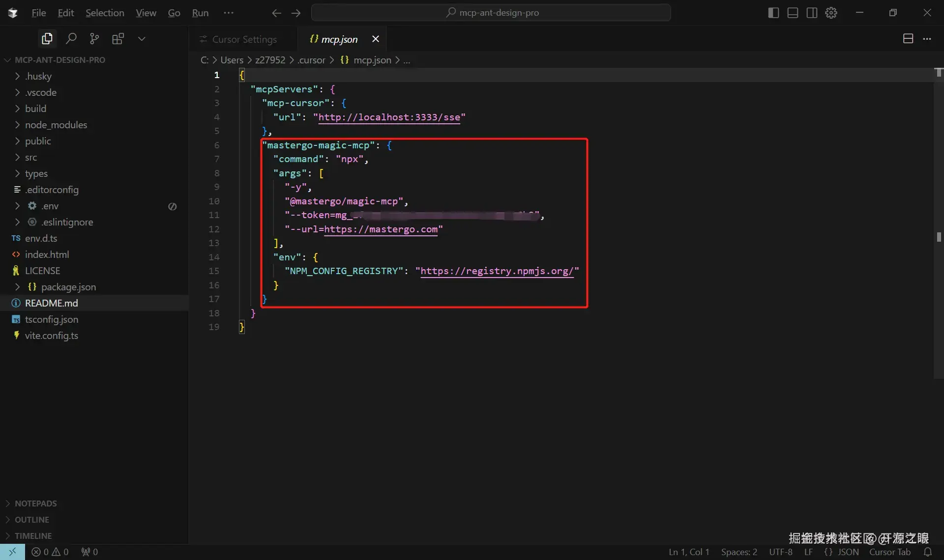Click inside the top search command bar

(491, 13)
